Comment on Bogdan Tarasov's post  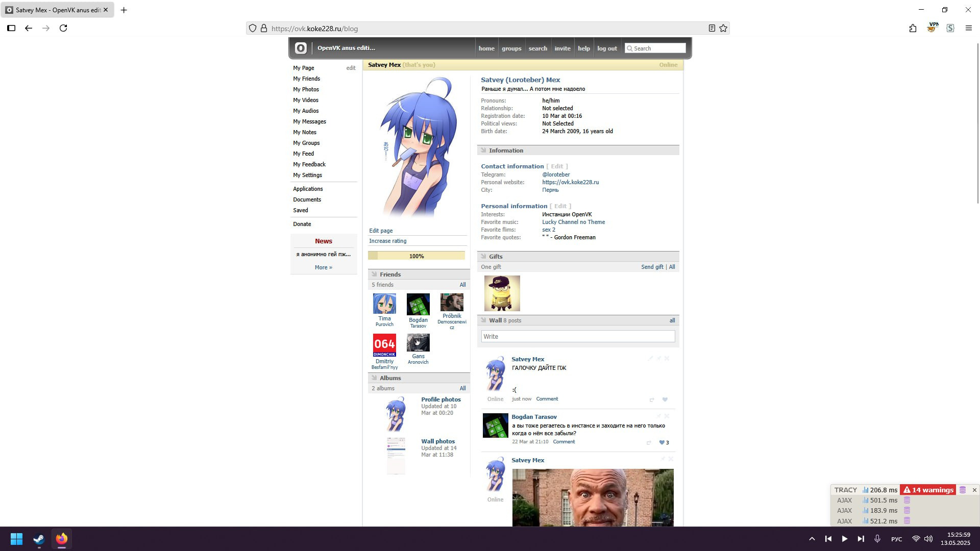click(564, 442)
